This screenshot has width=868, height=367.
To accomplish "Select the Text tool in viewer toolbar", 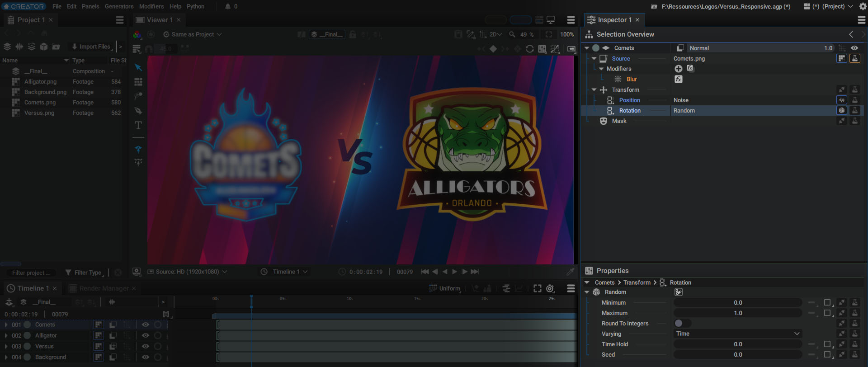I will [138, 125].
